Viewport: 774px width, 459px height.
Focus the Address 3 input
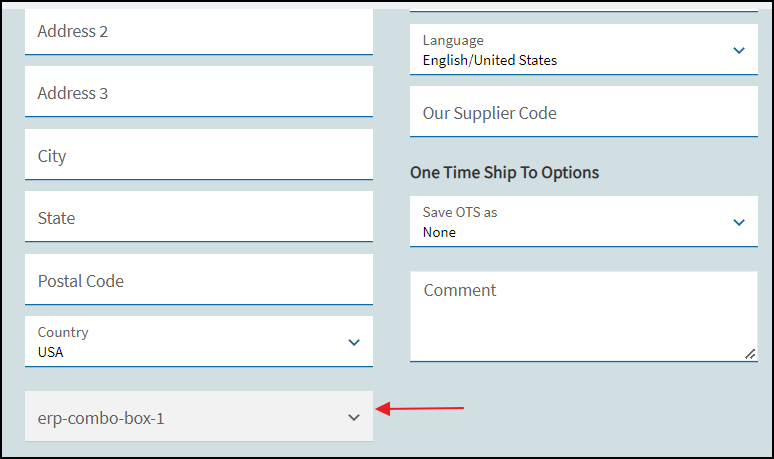pyautogui.click(x=198, y=93)
